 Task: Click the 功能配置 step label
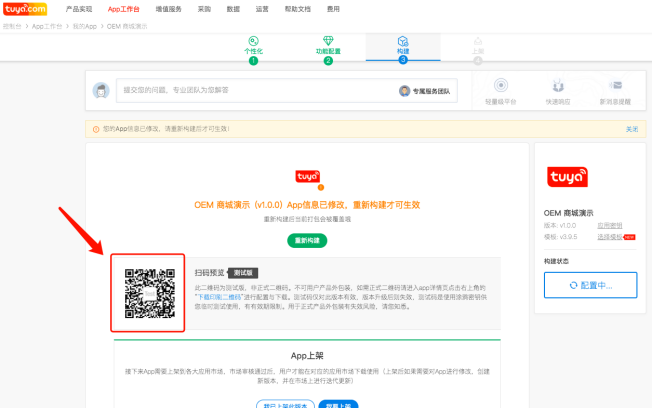pos(328,51)
